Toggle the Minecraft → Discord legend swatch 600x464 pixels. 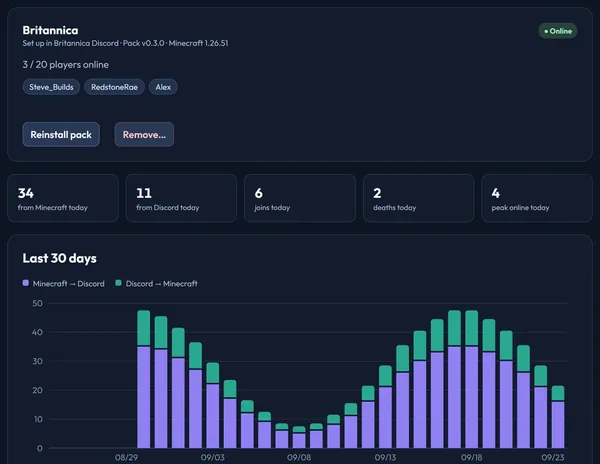pos(26,283)
